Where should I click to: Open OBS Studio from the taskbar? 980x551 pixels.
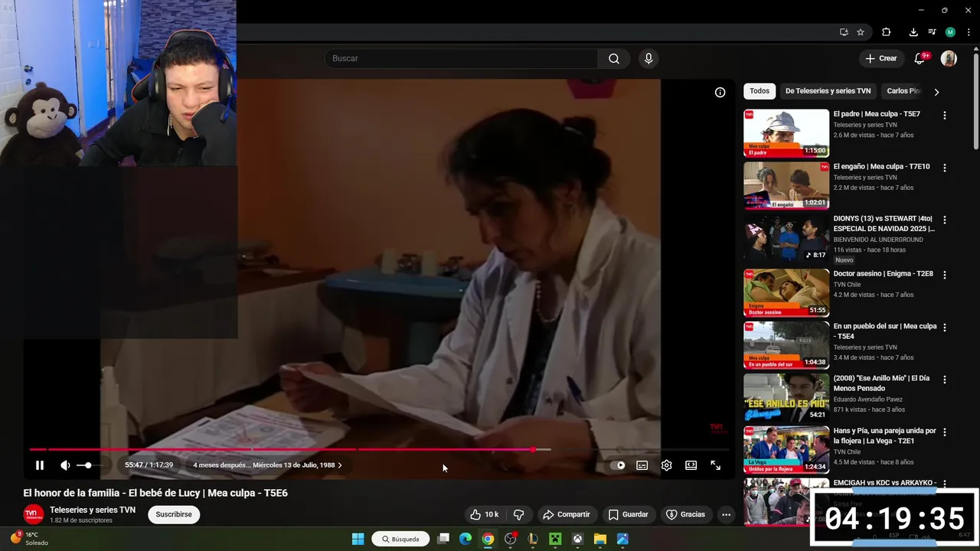tap(510, 539)
